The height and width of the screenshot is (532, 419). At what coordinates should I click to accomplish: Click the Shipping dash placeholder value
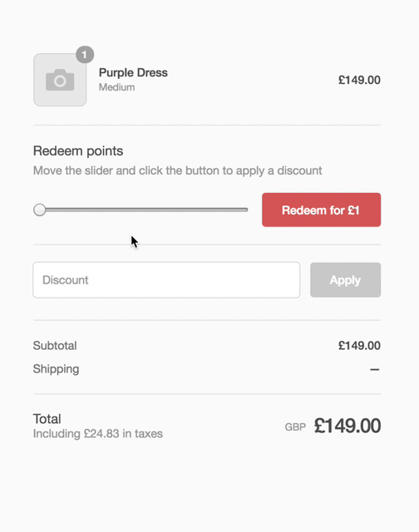coord(375,369)
